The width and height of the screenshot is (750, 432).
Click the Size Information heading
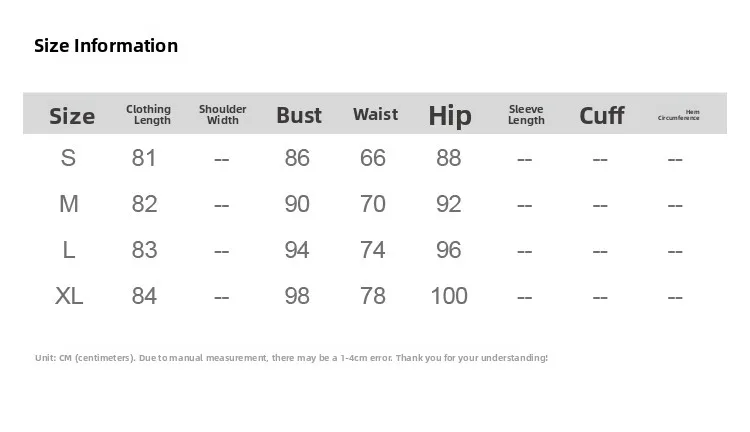(106, 46)
